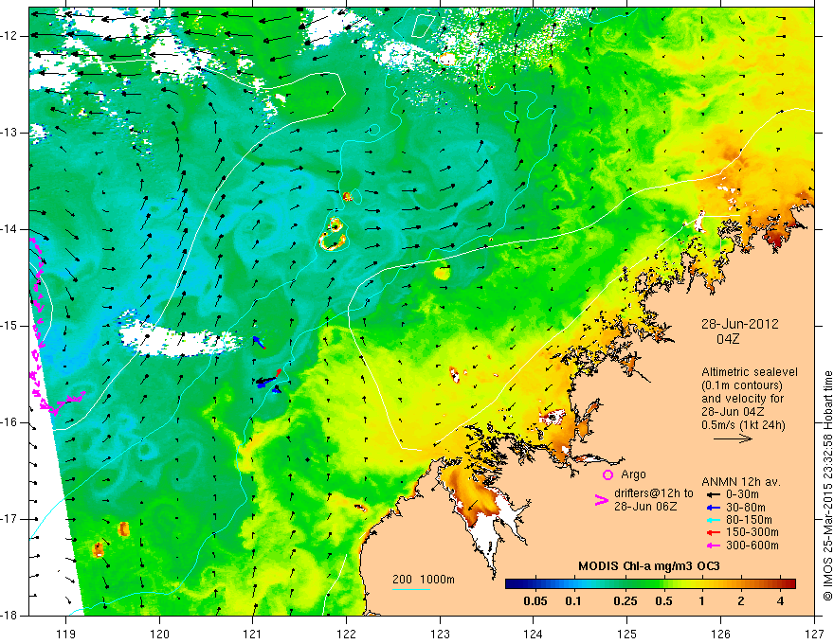Click the '80-150m' depth label
The image size is (834, 644).
pos(749,520)
